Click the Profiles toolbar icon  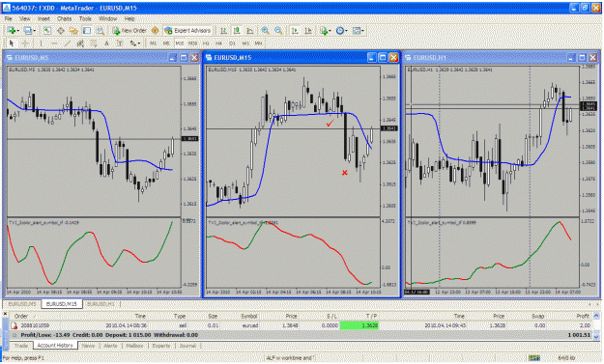tap(27, 30)
